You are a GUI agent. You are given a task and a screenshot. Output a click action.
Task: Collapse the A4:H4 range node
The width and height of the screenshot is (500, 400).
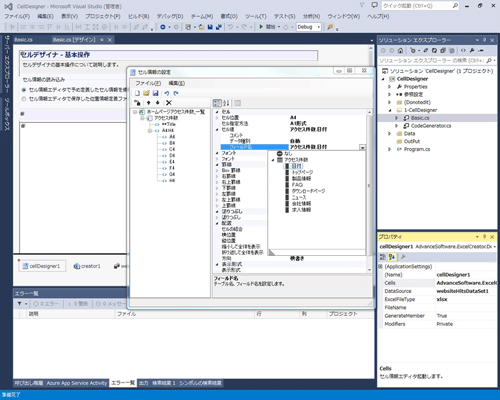point(150,131)
